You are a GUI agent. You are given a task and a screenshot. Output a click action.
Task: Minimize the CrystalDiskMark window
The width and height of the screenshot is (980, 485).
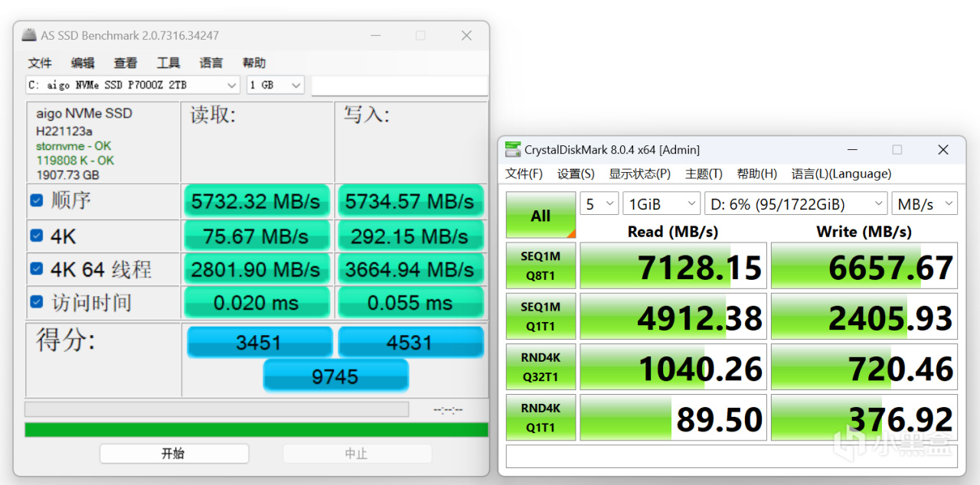click(x=852, y=150)
